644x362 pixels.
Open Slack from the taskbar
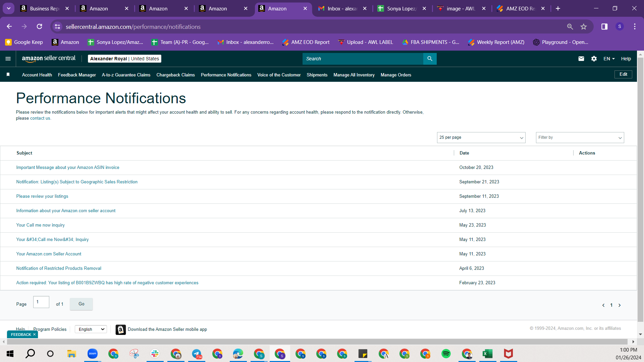(155, 354)
